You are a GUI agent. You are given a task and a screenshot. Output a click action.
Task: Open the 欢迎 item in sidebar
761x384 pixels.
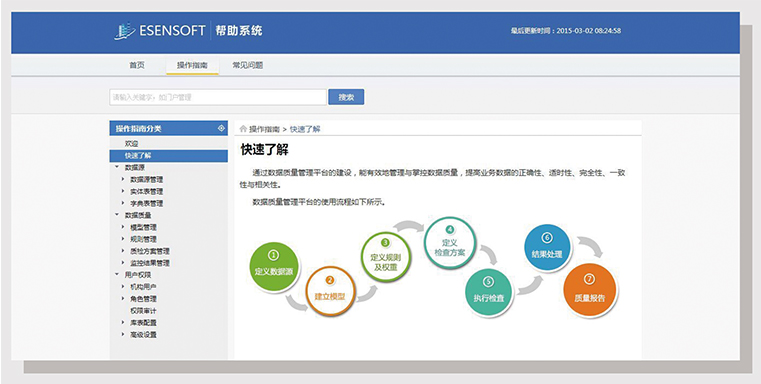[132, 144]
